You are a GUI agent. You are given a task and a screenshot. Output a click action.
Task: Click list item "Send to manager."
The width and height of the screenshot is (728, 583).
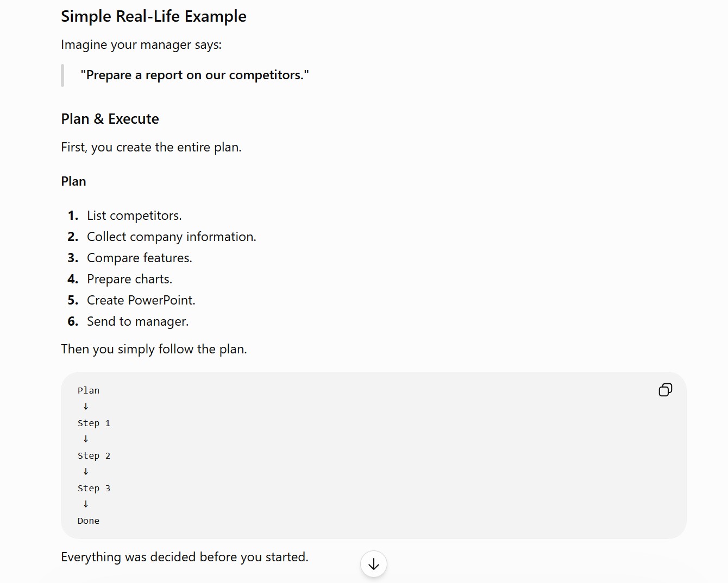pos(138,321)
